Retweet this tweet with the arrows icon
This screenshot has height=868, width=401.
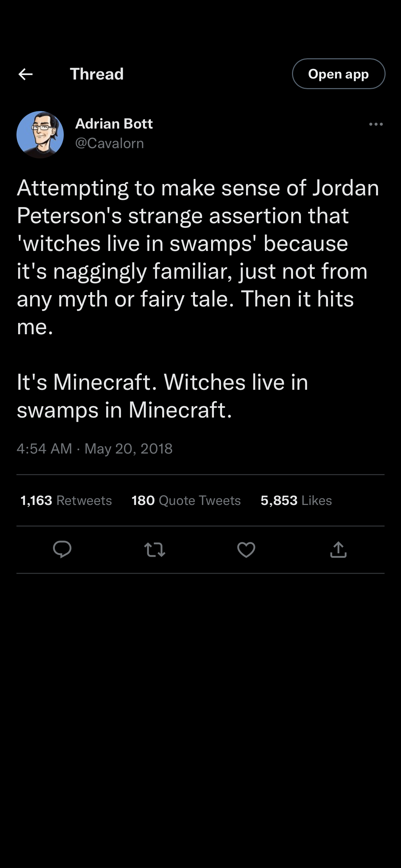coord(155,550)
